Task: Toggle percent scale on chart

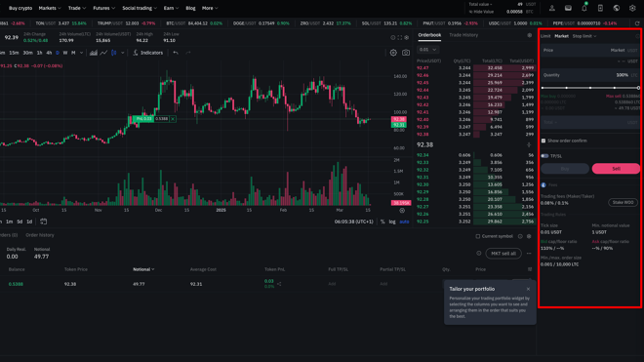Action: click(382, 221)
